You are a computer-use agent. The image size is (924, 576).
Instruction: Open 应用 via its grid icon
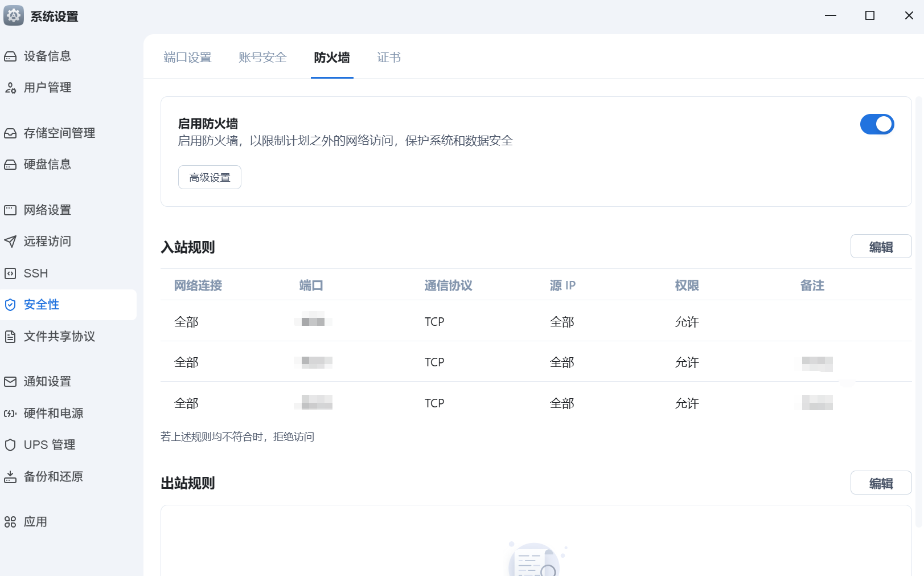coord(10,522)
